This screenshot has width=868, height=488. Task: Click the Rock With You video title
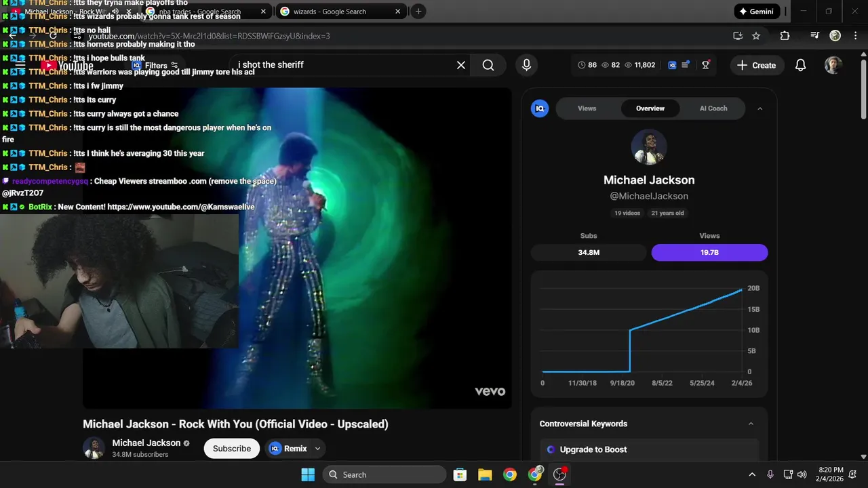point(235,424)
